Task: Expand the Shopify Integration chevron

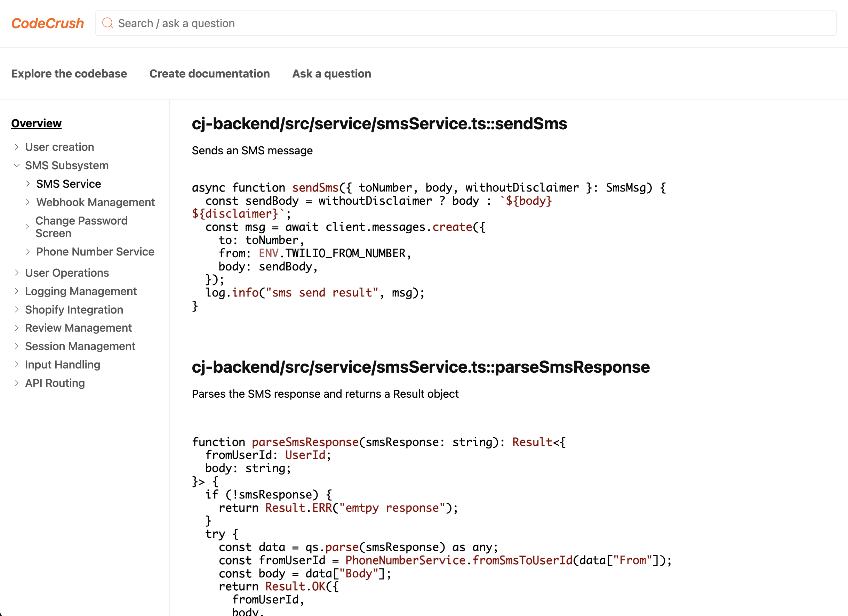Action: (16, 309)
